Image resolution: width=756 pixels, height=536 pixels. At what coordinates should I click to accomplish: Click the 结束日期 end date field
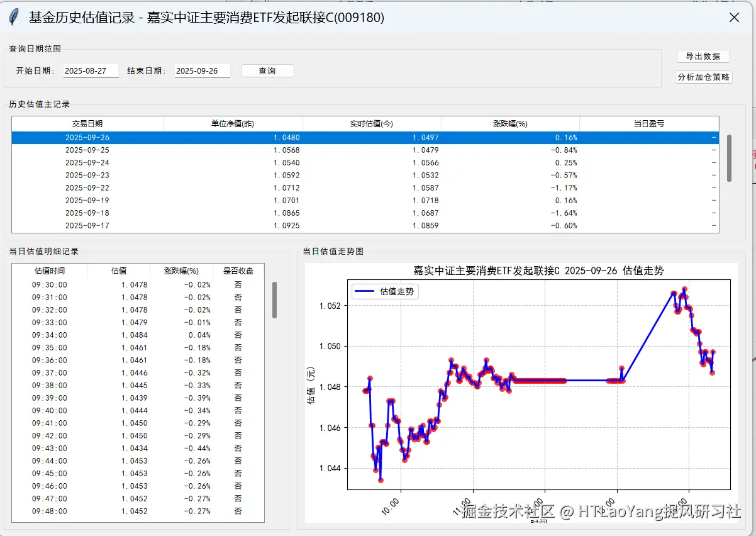click(x=203, y=70)
